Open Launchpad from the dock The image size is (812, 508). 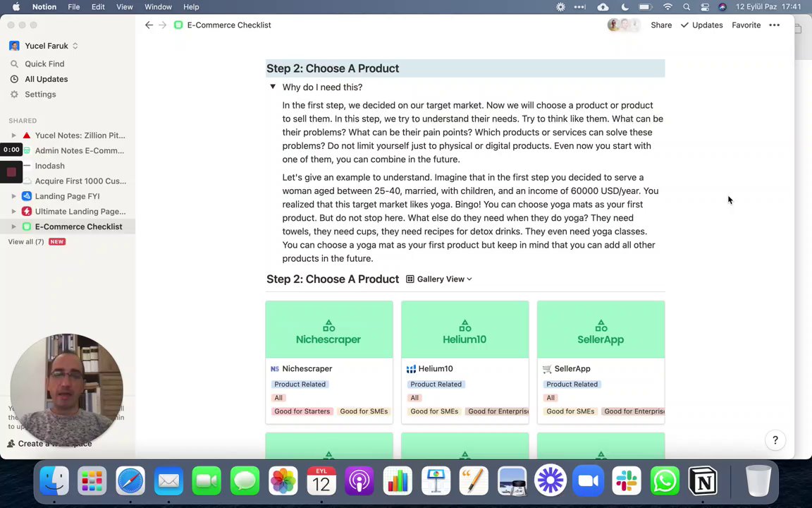pyautogui.click(x=92, y=481)
